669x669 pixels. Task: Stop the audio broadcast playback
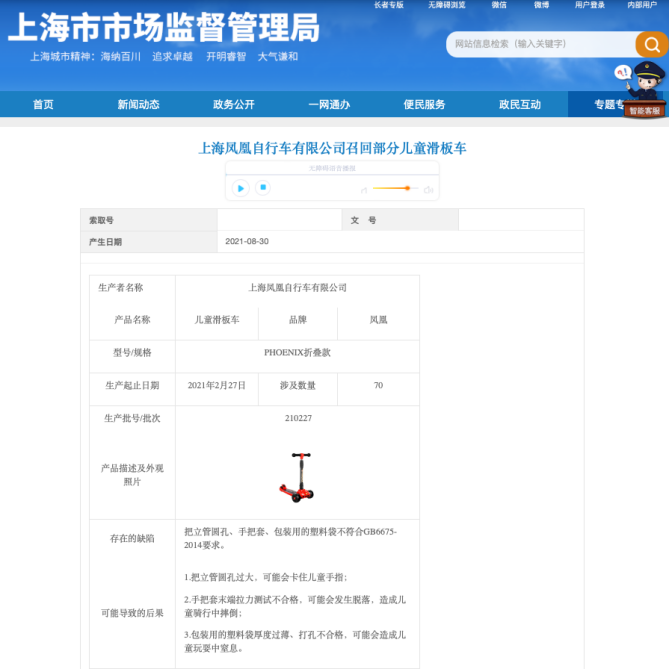263,187
